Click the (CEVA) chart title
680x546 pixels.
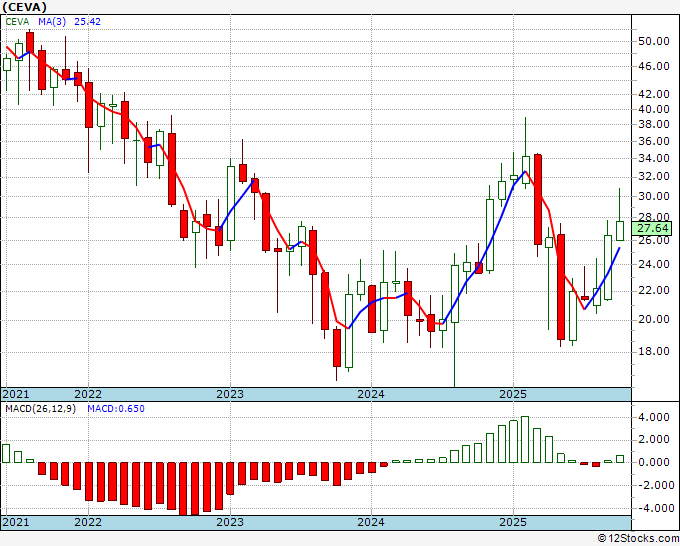pyautogui.click(x=24, y=7)
